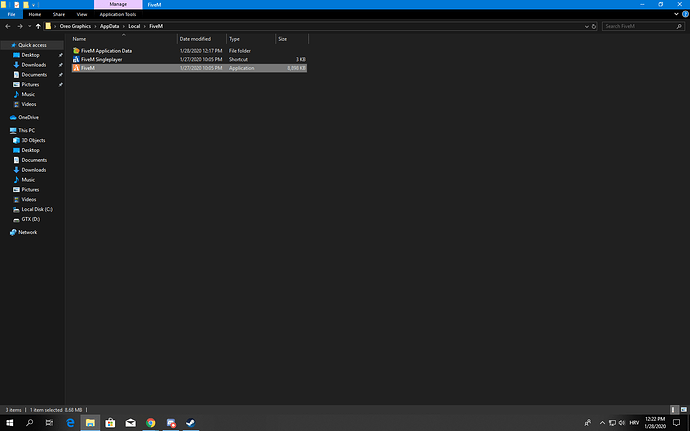Expand the chevron after Local in path
Viewport: 690px width, 431px height.
click(144, 26)
